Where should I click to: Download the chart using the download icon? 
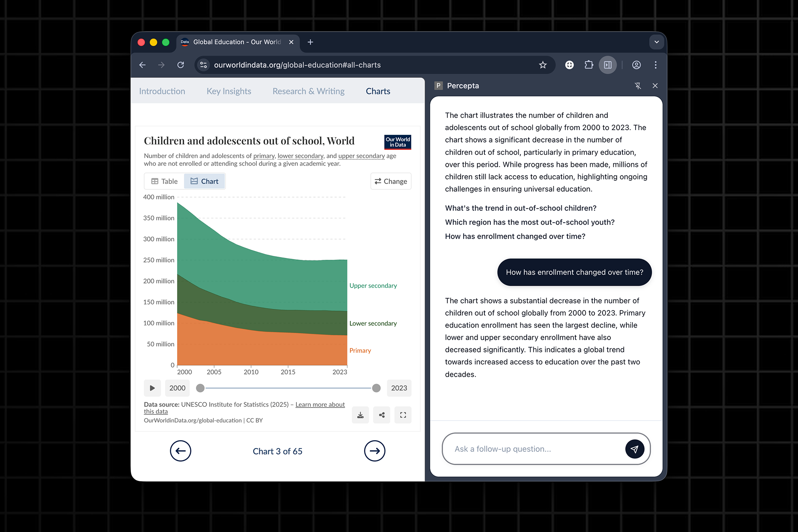[x=360, y=415]
